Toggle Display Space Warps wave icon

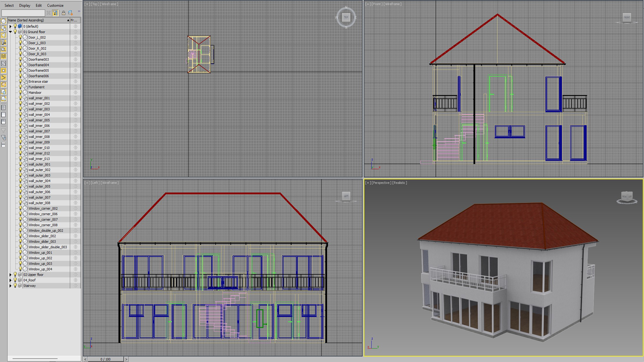(x=3, y=56)
